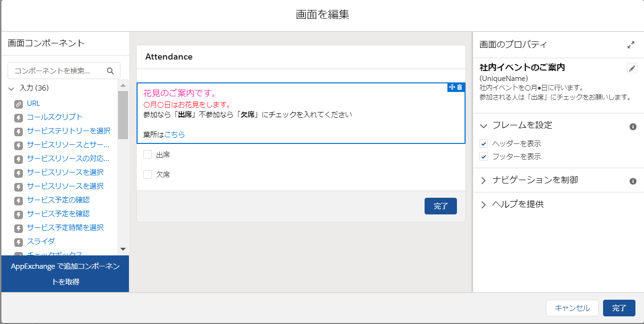644x324 pixels.
Task: Collapse the 入力 (36) section
Action: click(11, 88)
